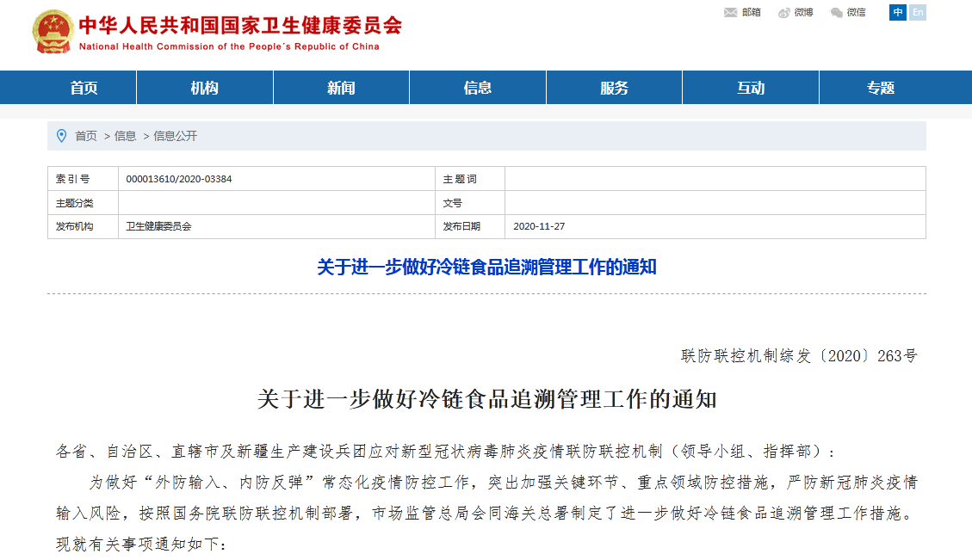972x560 pixels.
Task: Click the 微信 text link
Action: pos(856,12)
